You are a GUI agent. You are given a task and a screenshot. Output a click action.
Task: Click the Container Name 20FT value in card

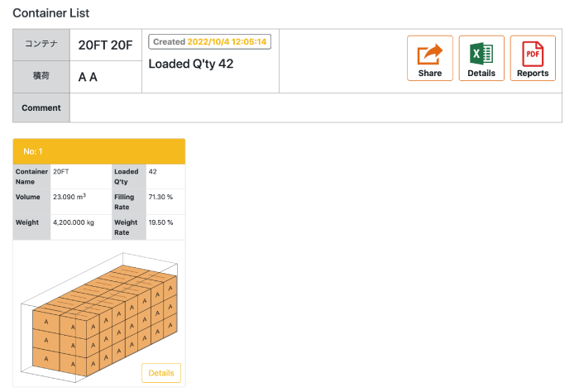(x=61, y=172)
